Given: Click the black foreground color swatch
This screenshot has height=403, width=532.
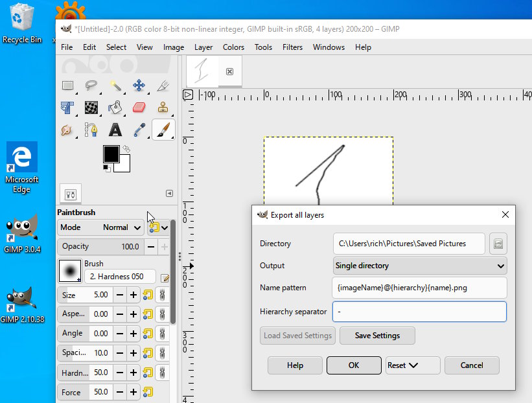Looking at the screenshot, I should pos(110,154).
